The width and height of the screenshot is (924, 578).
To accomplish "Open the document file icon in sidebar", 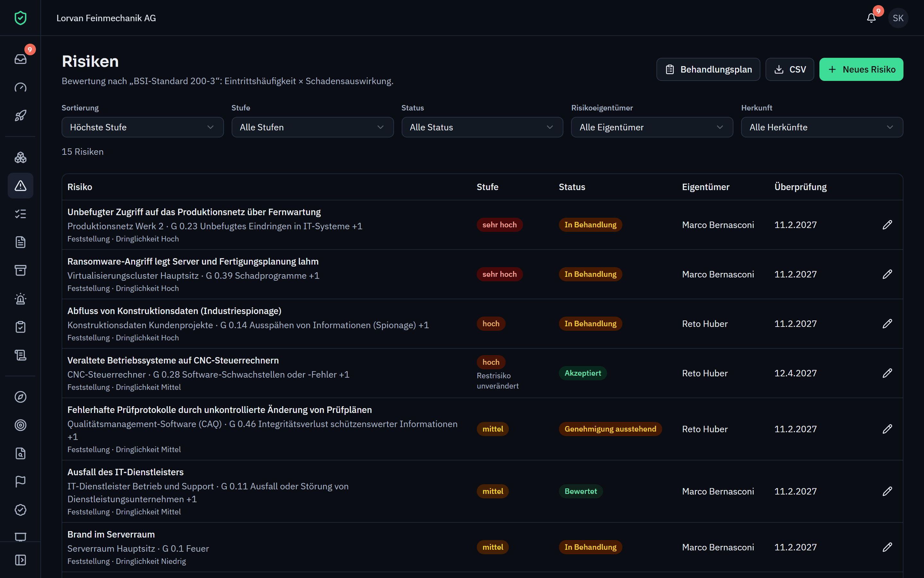I will [x=20, y=242].
